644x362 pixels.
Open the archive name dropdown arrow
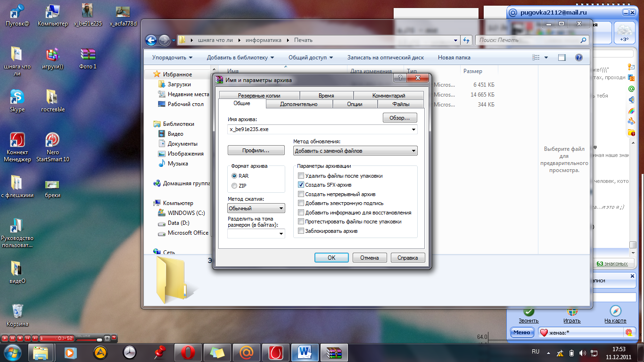[413, 129]
